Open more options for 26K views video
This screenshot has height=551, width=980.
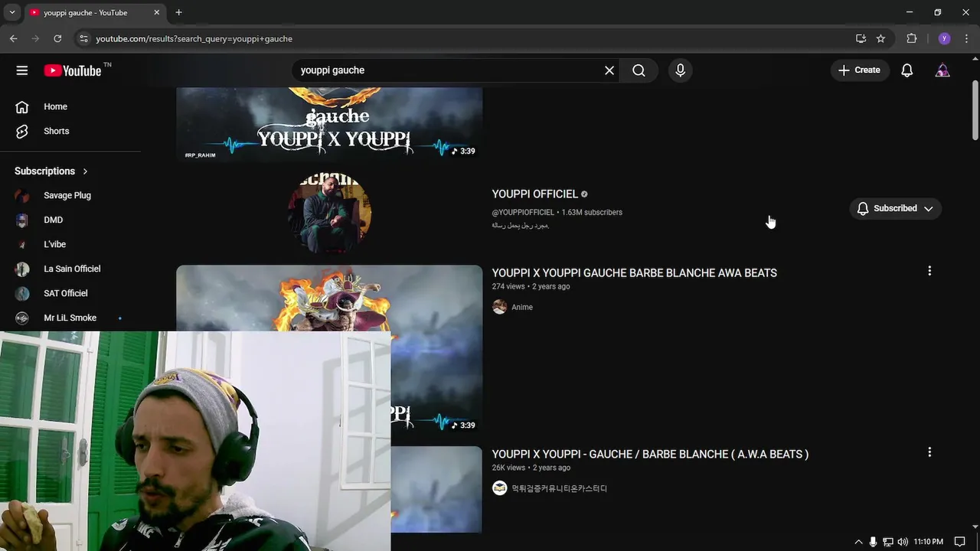(929, 452)
